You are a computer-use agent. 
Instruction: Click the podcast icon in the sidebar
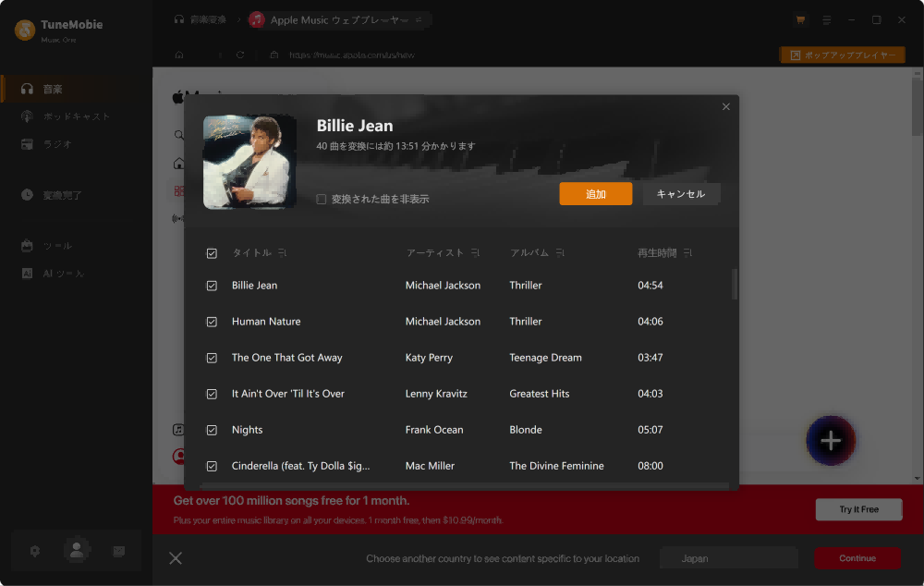point(27,116)
